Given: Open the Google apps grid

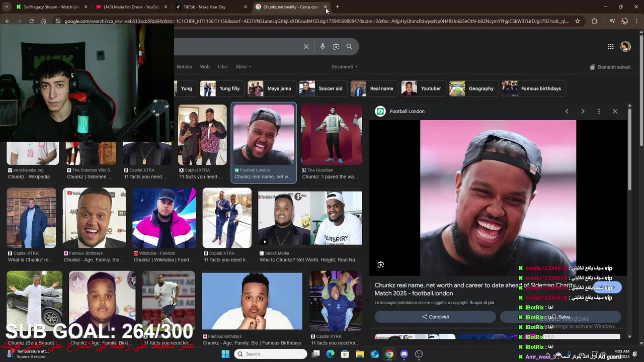Looking at the screenshot, I should [610, 46].
